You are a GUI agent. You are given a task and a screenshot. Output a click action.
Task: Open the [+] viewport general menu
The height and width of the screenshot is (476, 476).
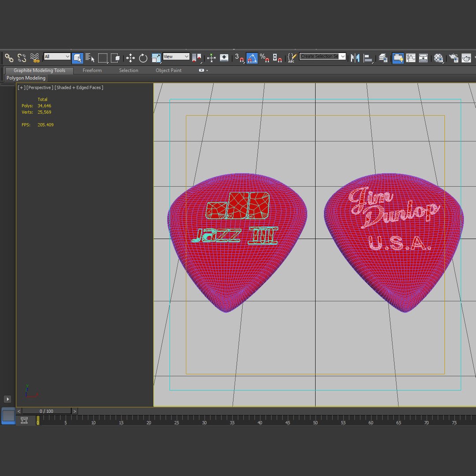coord(21,87)
